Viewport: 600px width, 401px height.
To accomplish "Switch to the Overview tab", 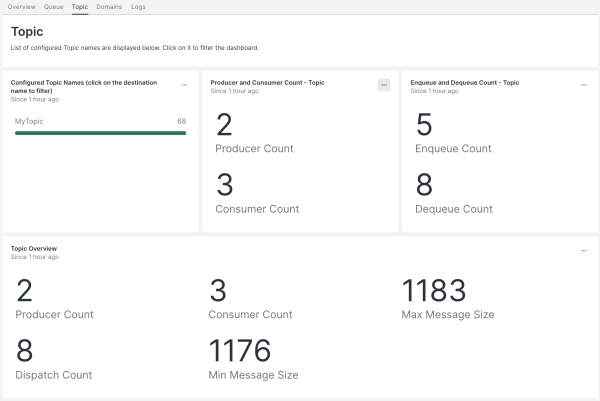I will click(x=22, y=6).
